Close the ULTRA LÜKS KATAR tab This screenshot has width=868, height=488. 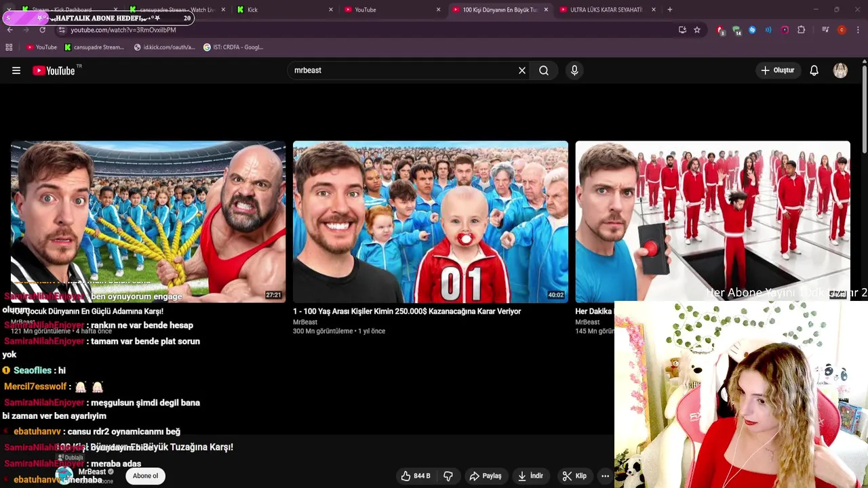pos(654,9)
